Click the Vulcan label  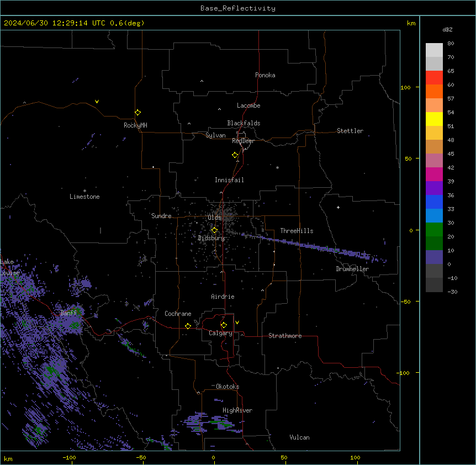tap(299, 437)
